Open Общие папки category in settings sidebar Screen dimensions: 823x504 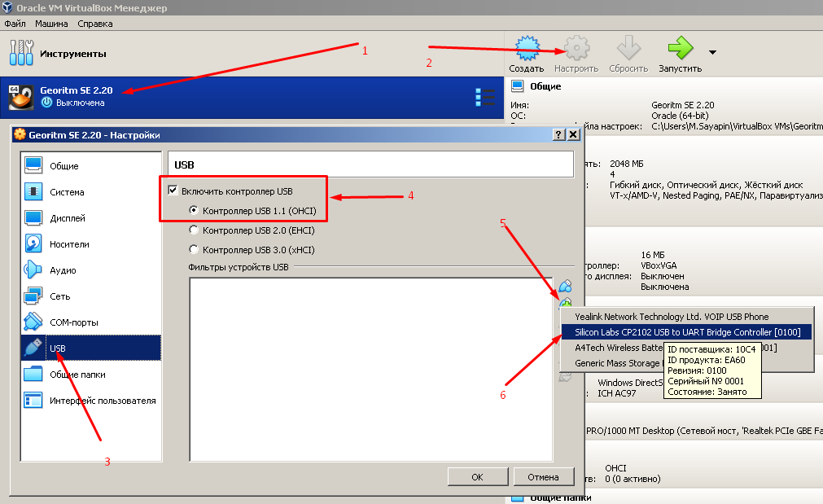(x=91, y=375)
